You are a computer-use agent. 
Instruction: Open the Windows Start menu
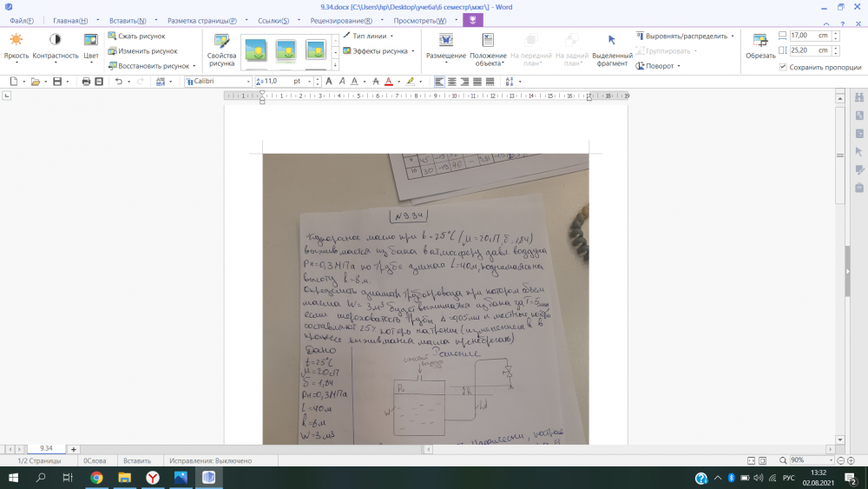[13, 478]
